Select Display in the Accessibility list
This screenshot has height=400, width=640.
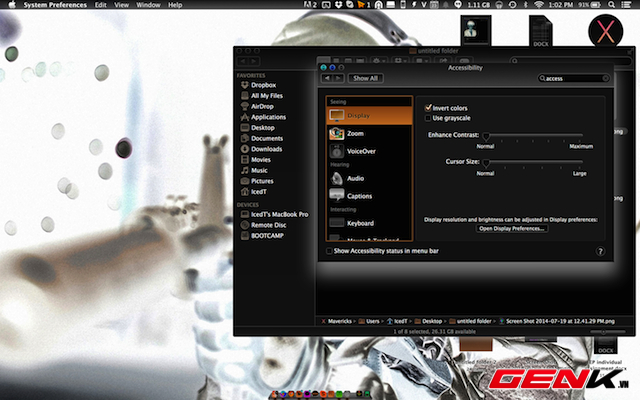click(369, 116)
